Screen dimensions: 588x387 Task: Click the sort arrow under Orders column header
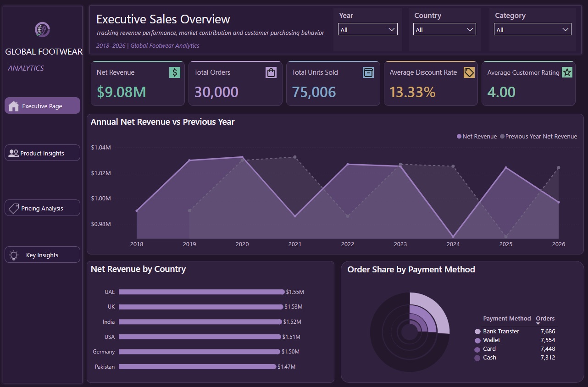click(538, 324)
